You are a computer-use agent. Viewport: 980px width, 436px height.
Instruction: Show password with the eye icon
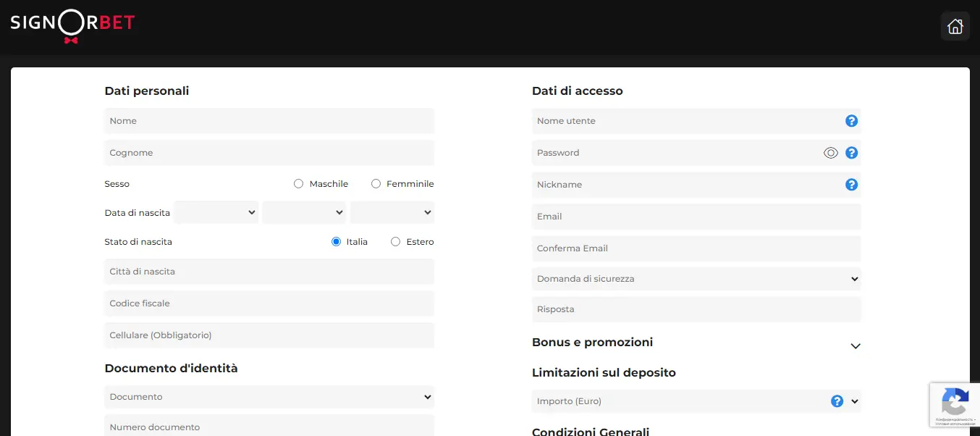tap(830, 153)
